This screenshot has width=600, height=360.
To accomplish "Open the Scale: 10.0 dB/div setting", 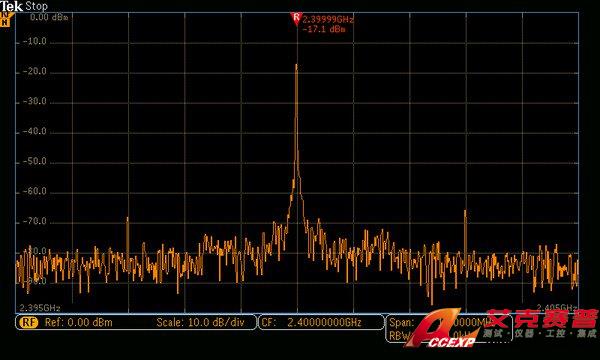I will [x=201, y=322].
